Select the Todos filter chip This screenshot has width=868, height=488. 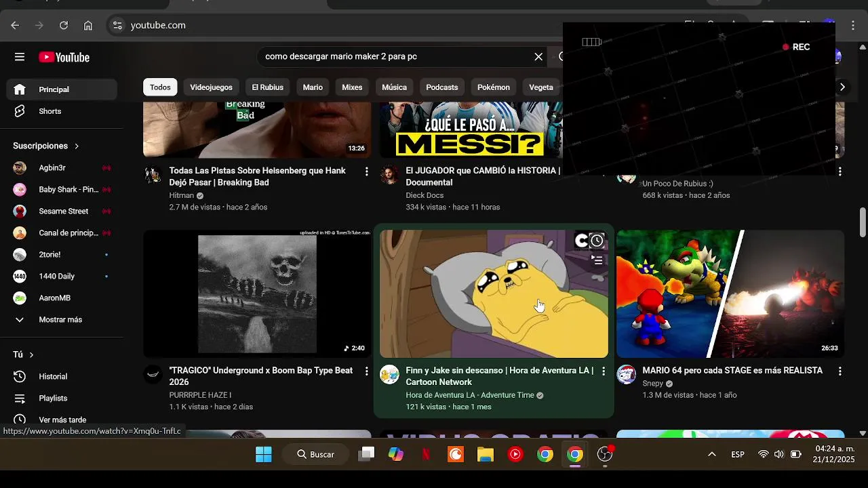(x=160, y=87)
